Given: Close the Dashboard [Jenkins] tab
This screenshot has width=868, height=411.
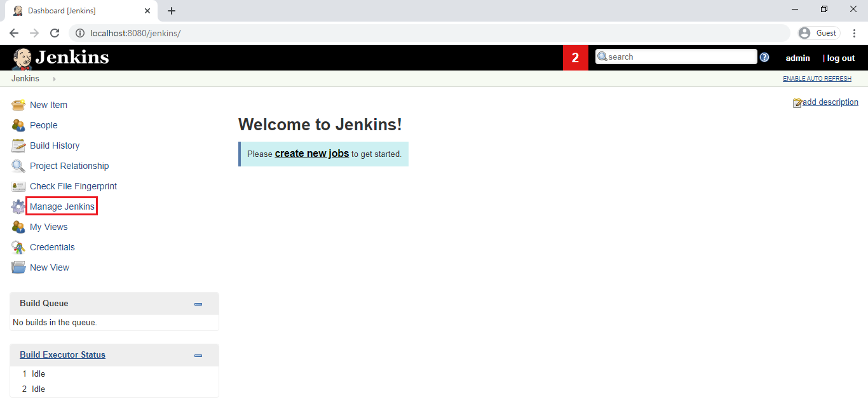Looking at the screenshot, I should [147, 11].
